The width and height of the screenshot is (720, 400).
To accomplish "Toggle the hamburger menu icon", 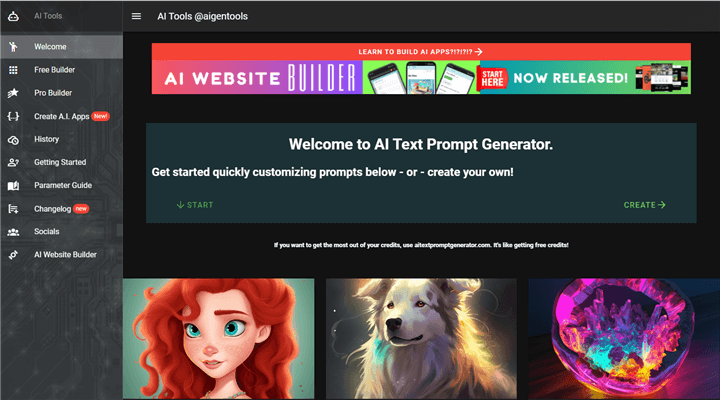I will pyautogui.click(x=136, y=16).
